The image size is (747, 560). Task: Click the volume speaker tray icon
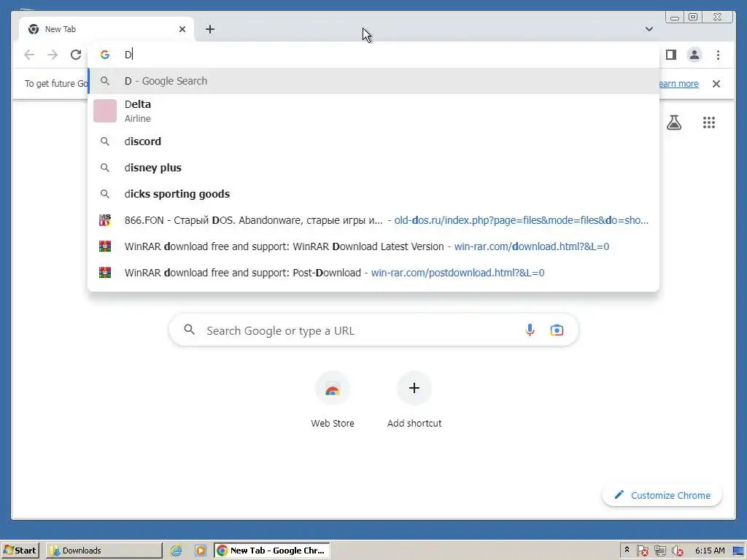click(677, 551)
